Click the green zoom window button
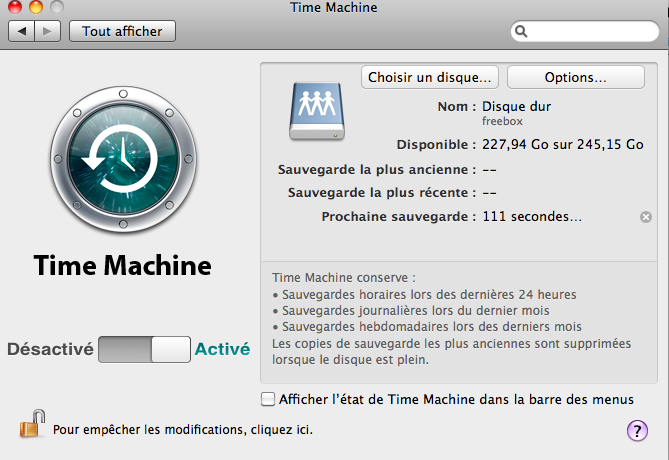669x460 pixels. tap(54, 8)
